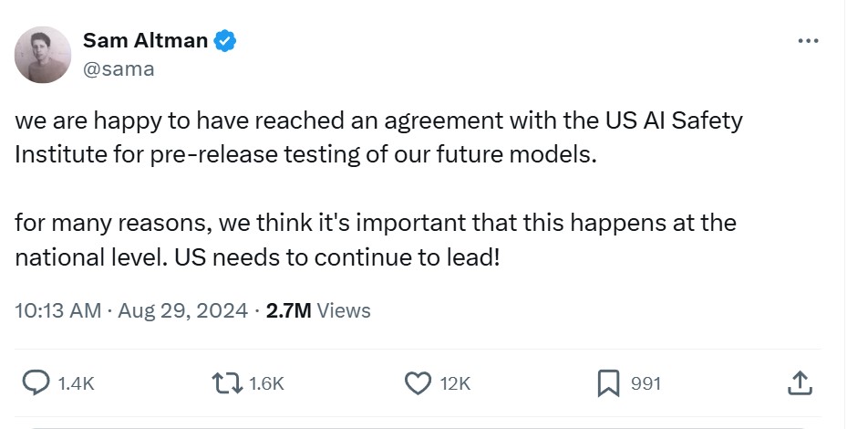The height and width of the screenshot is (429, 868).
Task: Click the 1.6K reposts count
Action: (x=266, y=384)
